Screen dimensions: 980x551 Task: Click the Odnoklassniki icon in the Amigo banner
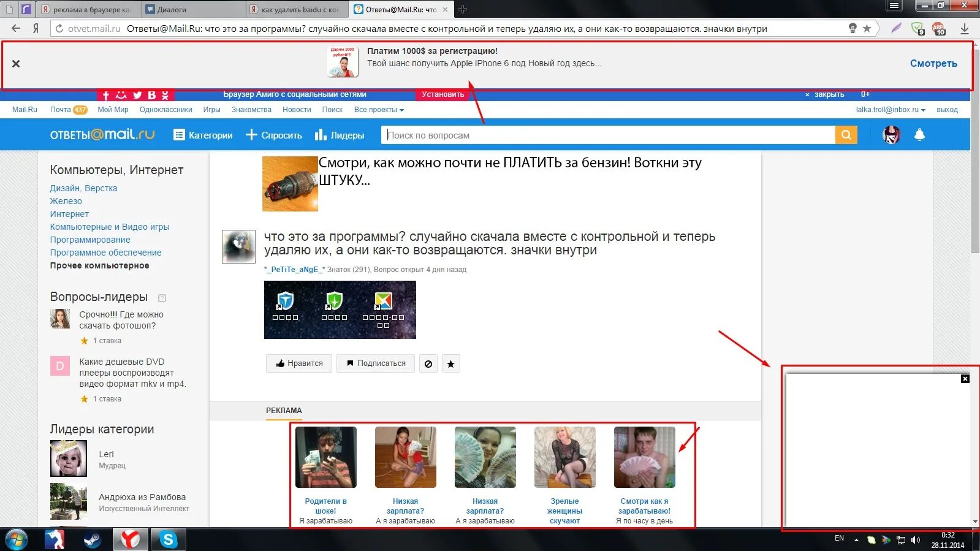(x=165, y=95)
